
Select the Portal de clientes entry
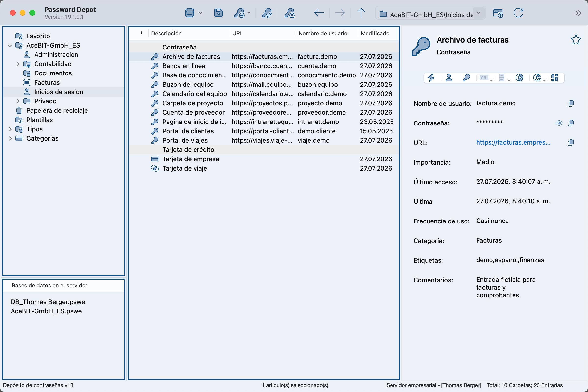(x=264, y=131)
